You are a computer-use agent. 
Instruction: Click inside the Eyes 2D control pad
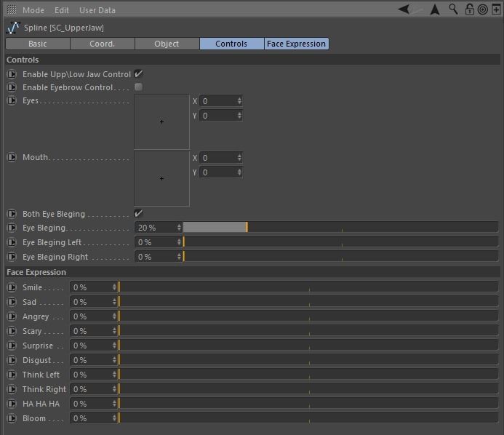[x=161, y=122]
